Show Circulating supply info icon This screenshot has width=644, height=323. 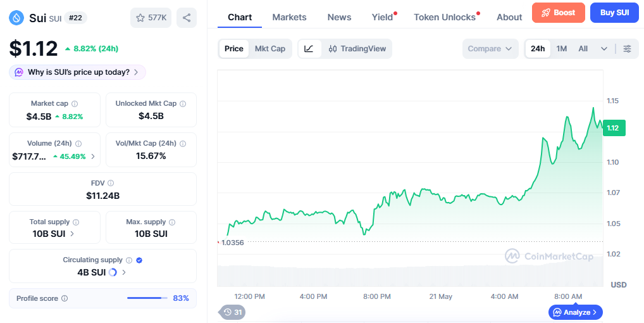(x=129, y=260)
